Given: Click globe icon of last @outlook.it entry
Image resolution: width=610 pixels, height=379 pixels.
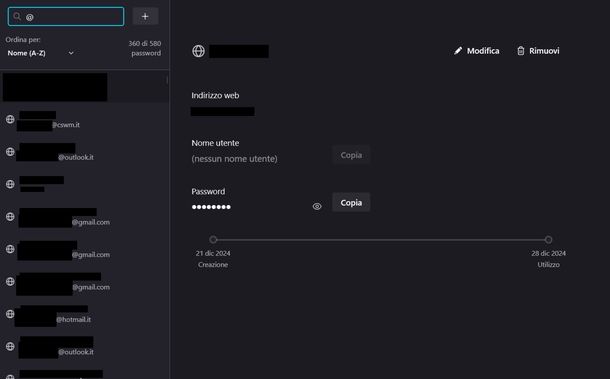Looking at the screenshot, I should (10, 346).
